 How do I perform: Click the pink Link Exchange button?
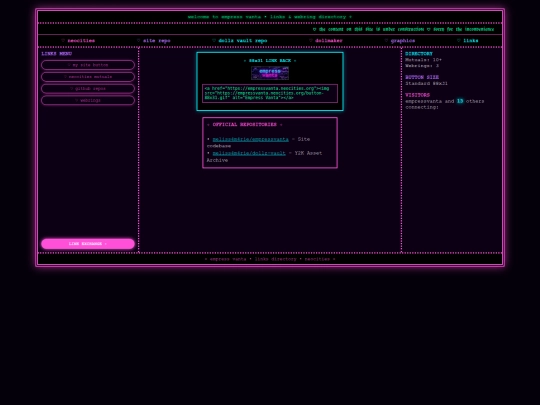click(x=88, y=243)
